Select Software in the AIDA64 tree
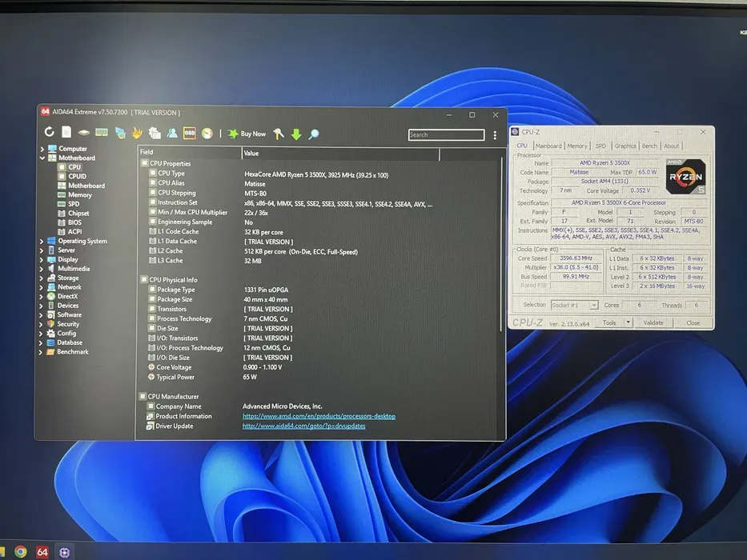 tap(70, 314)
